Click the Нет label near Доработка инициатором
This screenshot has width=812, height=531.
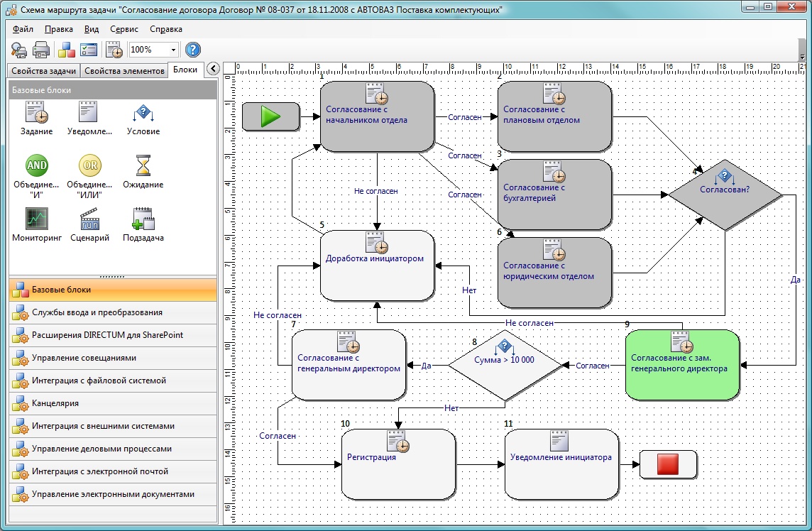click(469, 290)
